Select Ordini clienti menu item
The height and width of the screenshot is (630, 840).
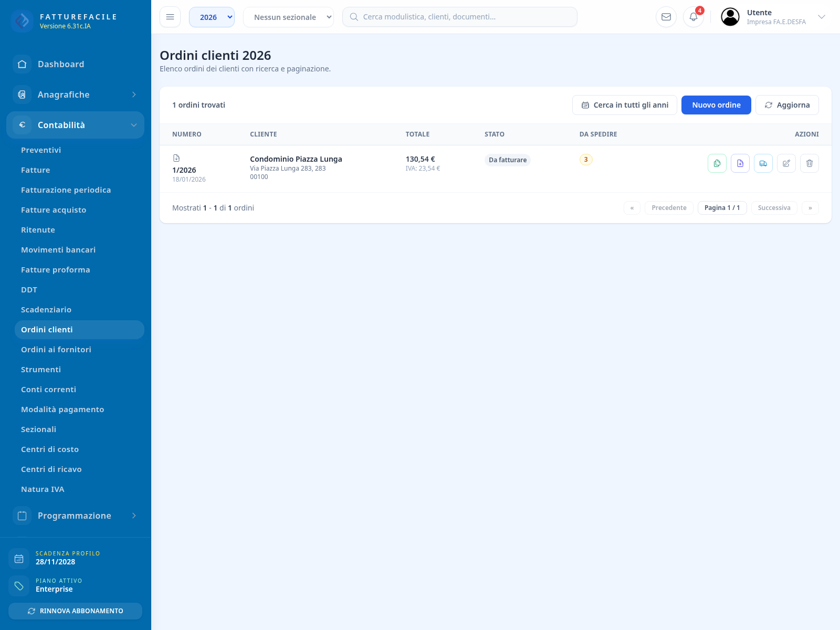(79, 330)
